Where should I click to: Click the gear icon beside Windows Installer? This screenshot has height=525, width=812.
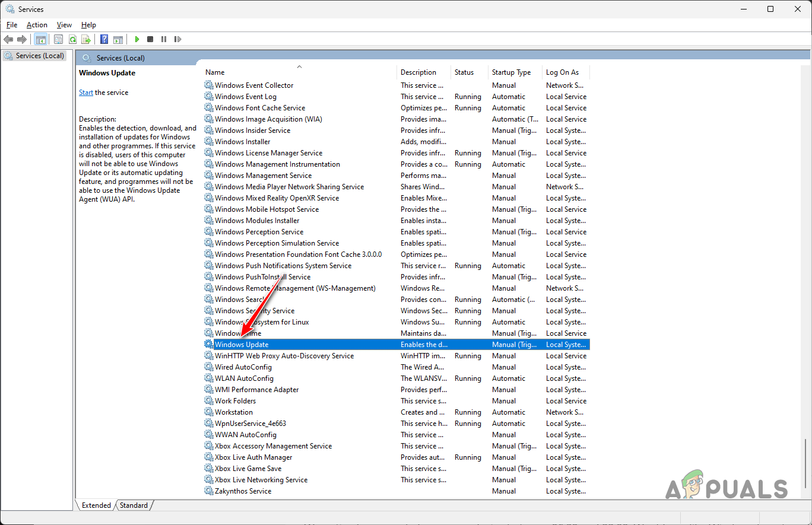tap(208, 142)
